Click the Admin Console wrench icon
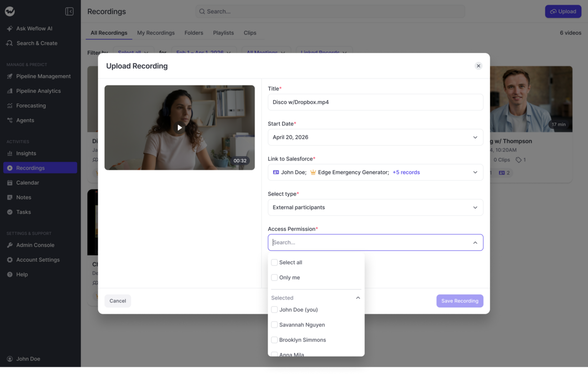The height and width of the screenshot is (376, 588). coord(10,245)
